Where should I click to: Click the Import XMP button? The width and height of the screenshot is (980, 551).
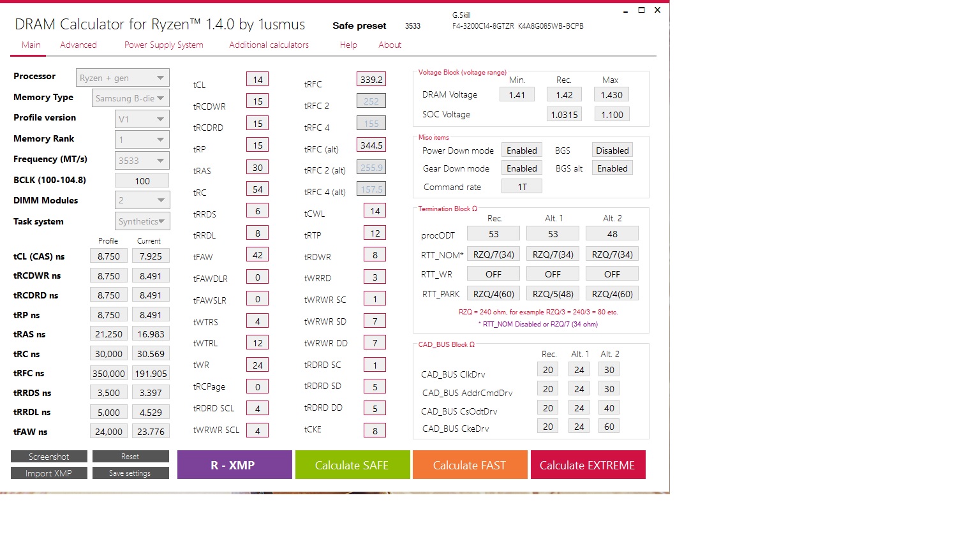[49, 473]
